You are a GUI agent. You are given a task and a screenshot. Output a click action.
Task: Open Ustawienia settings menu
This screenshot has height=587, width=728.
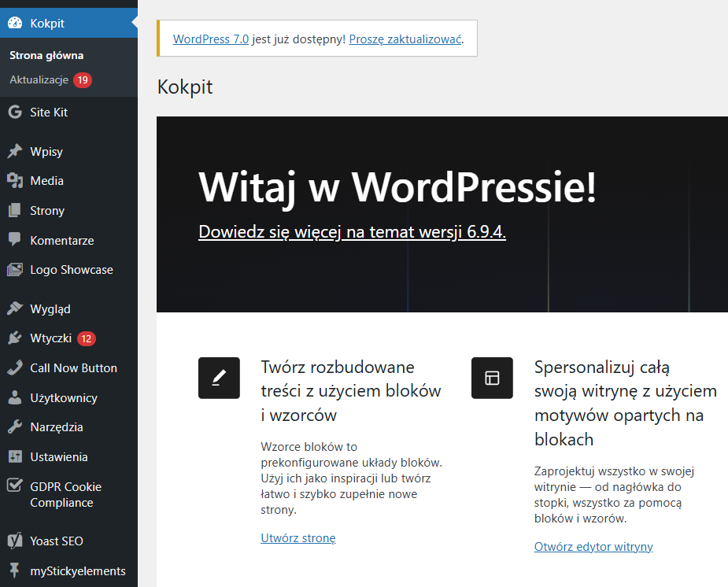coord(68,456)
